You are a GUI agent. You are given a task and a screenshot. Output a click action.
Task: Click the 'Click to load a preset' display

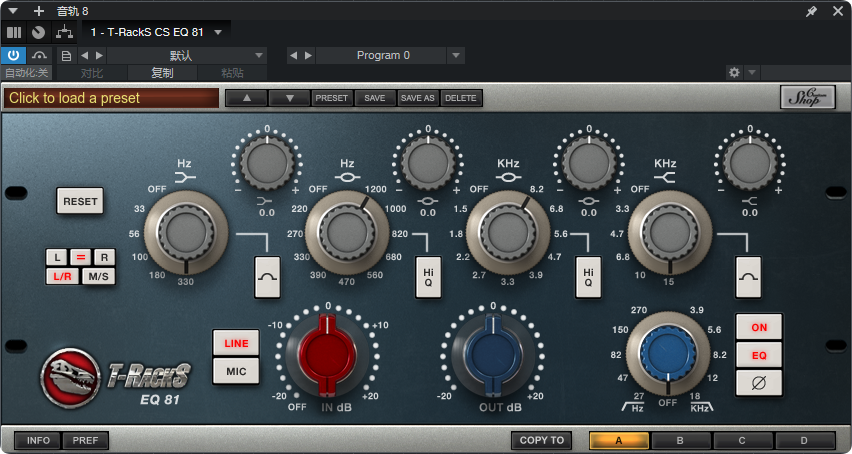111,98
